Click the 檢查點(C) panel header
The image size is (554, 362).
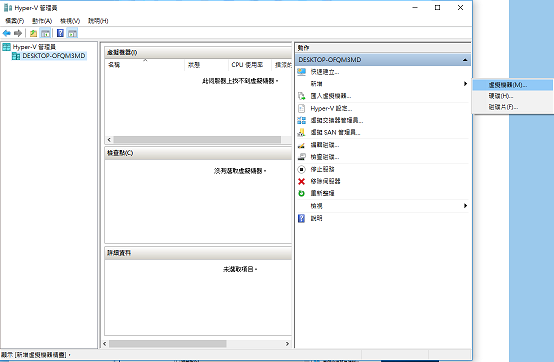tap(198, 153)
